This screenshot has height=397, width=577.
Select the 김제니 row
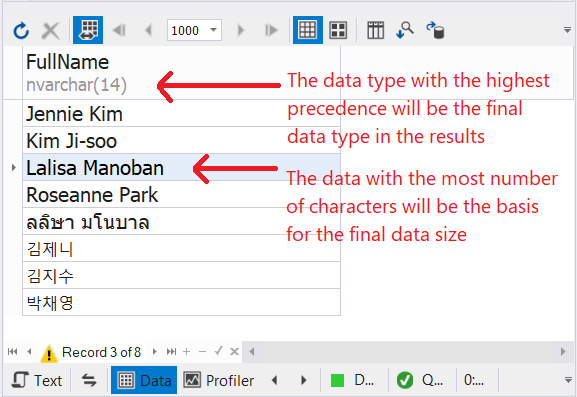point(181,248)
